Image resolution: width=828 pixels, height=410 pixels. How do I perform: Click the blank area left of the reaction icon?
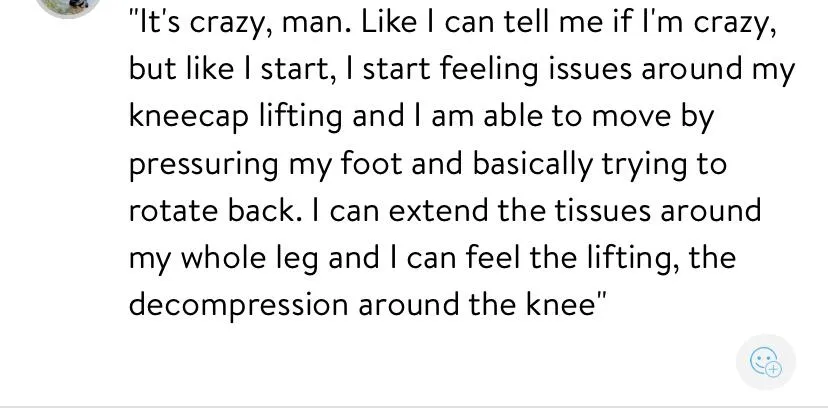500,362
